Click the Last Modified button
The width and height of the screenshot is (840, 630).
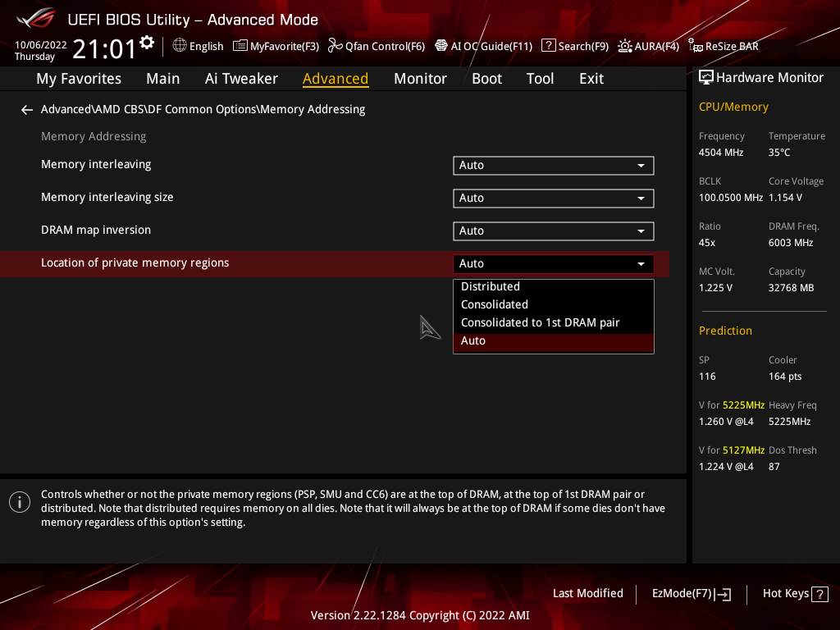587,593
